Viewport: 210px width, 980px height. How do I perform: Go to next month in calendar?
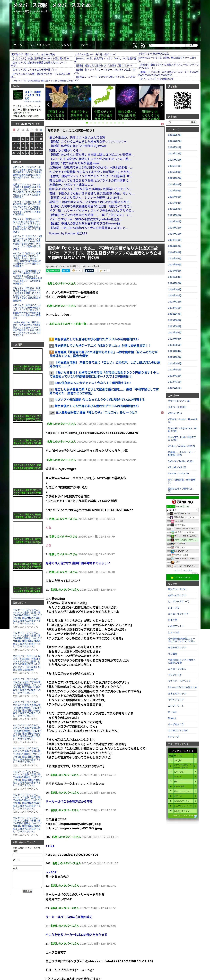pos(38,124)
